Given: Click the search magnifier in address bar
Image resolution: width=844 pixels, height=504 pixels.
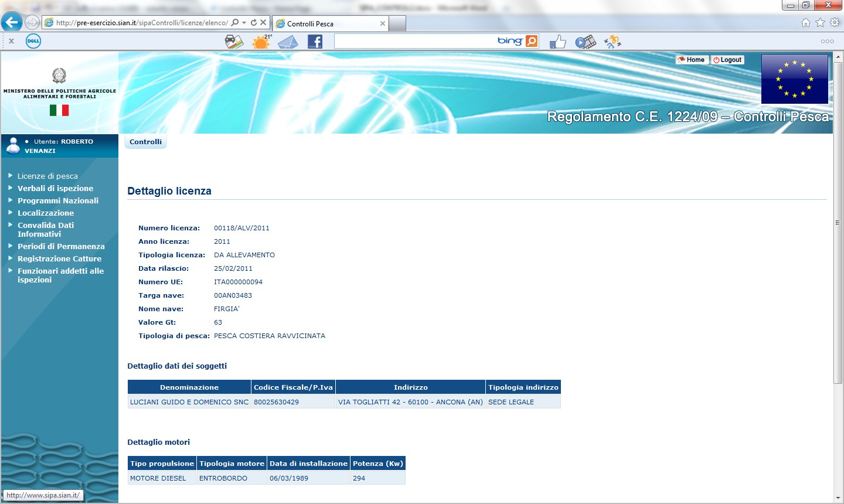Looking at the screenshot, I should (235, 23).
